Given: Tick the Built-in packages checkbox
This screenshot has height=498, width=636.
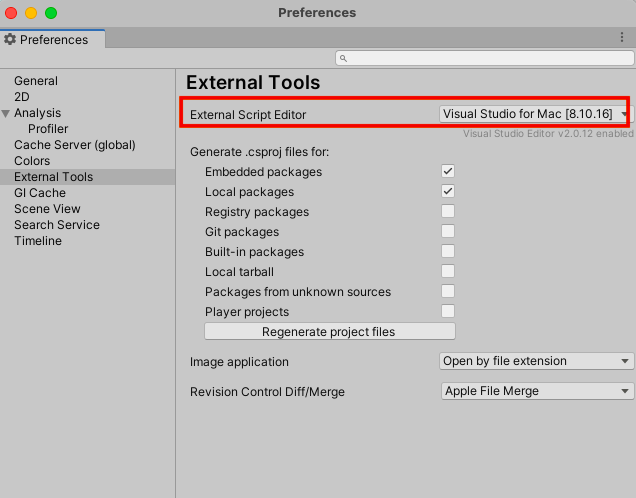Looking at the screenshot, I should 448,252.
